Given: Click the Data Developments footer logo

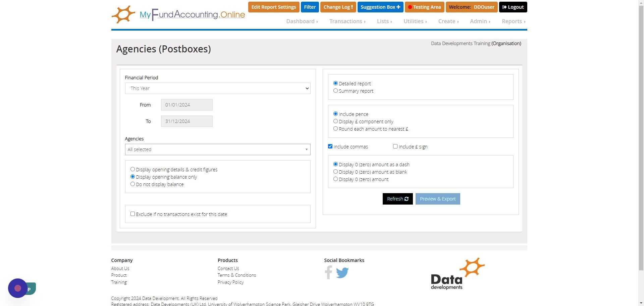Looking at the screenshot, I should 458,274.
